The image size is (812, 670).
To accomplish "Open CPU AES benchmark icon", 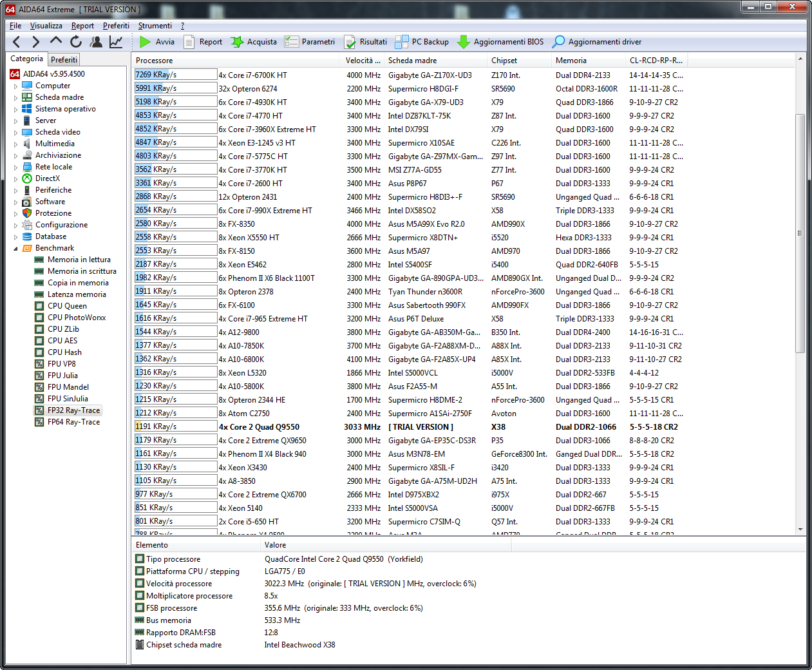I will tap(39, 341).
